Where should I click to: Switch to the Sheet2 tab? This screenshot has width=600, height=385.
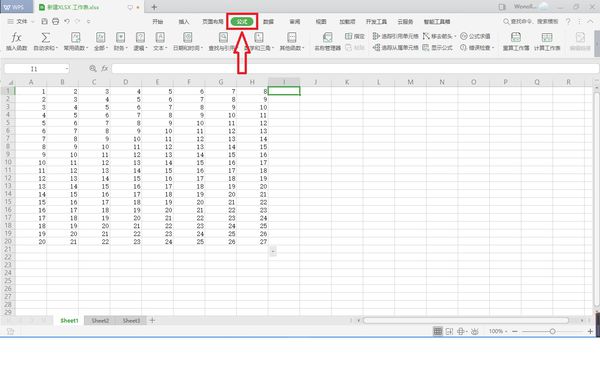[x=100, y=321]
